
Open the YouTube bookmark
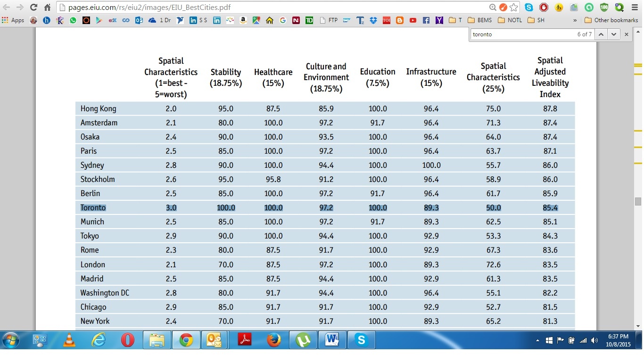(x=413, y=20)
